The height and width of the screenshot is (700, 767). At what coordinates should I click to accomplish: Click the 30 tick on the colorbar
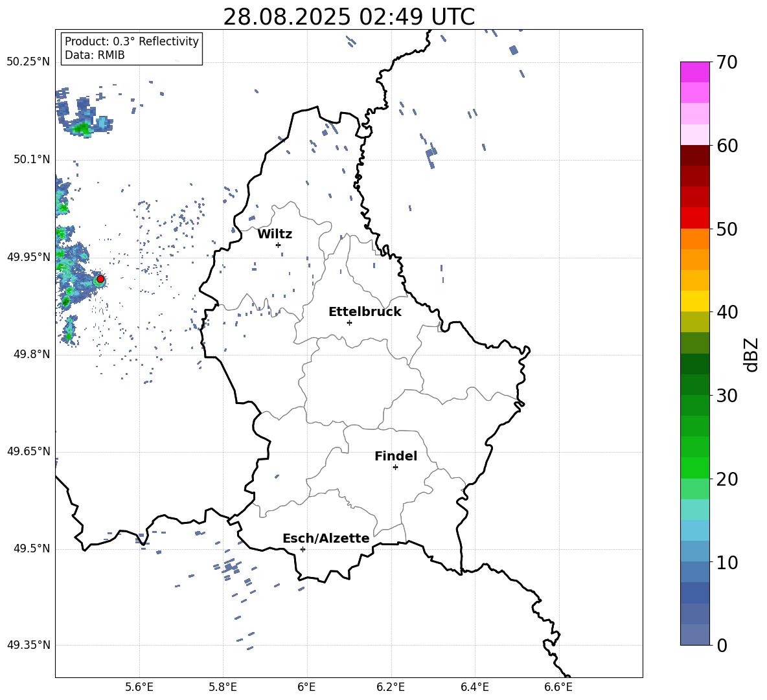click(x=727, y=396)
